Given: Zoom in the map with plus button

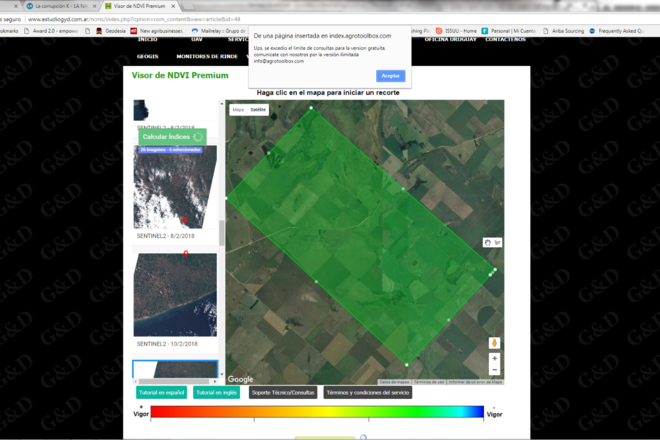Looking at the screenshot, I should coord(494,358).
